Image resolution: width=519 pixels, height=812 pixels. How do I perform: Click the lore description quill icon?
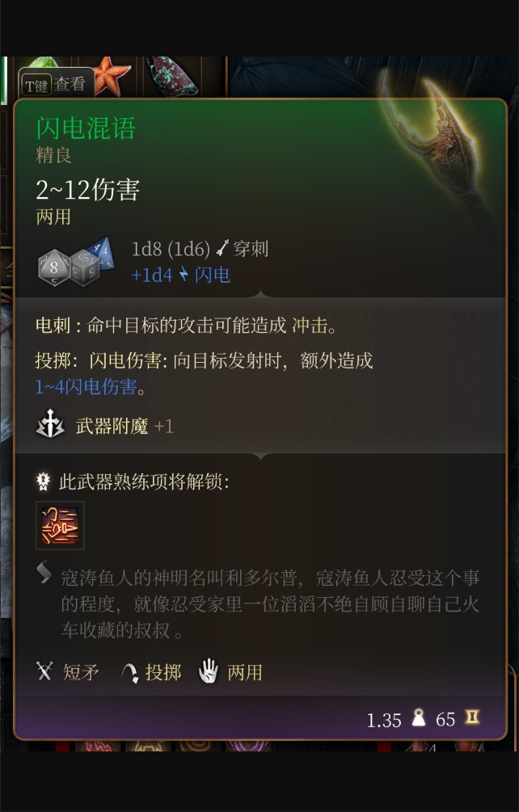pos(44,573)
